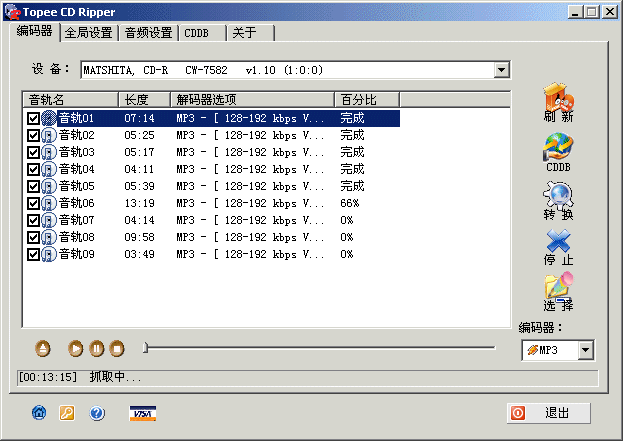
Task: Sort by the 音轨名 column header
Action: pos(71,100)
